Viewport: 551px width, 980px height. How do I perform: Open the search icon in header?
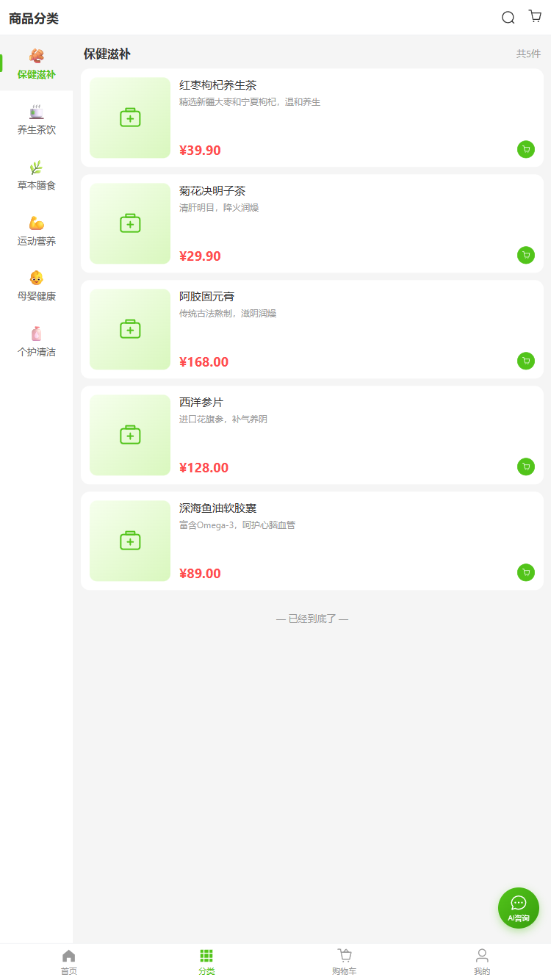pos(508,18)
